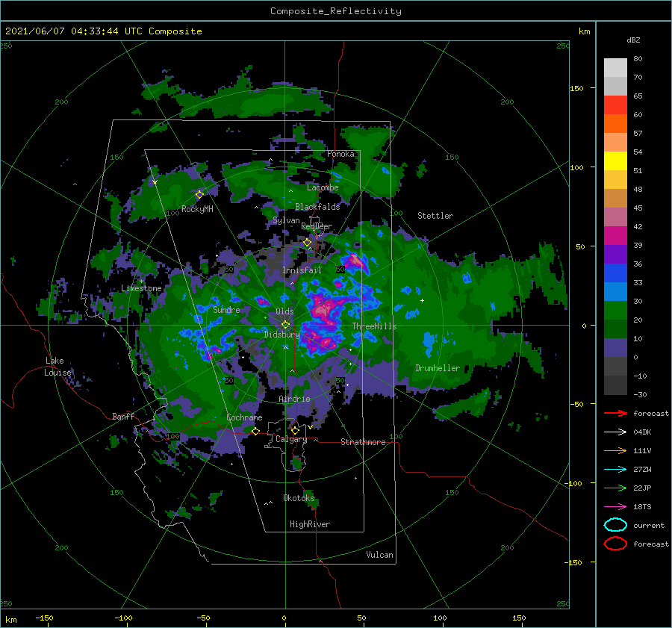The image size is (672, 628).
Task: Click the cyan current ellipse icon
Action: click(x=615, y=525)
